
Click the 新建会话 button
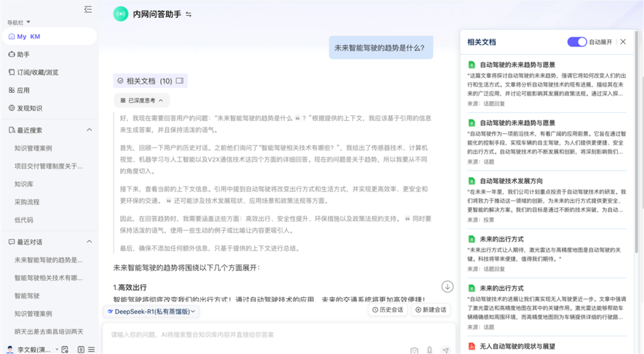point(431,310)
